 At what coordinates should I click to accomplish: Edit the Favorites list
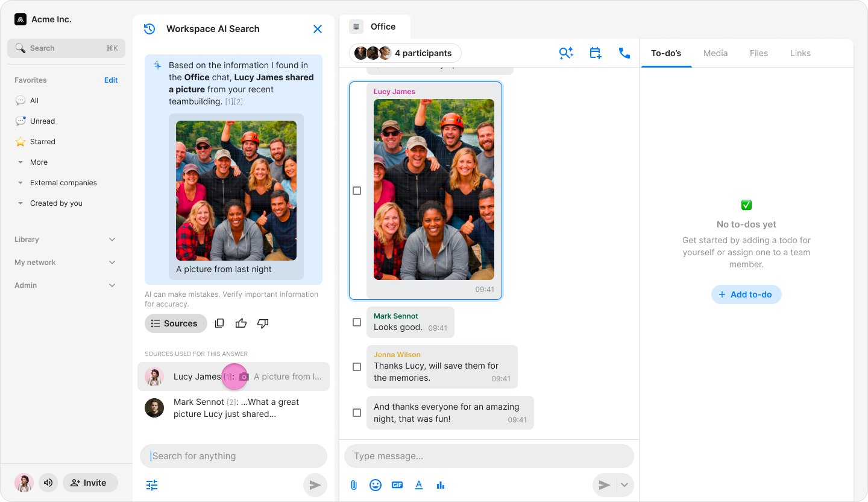pyautogui.click(x=111, y=80)
